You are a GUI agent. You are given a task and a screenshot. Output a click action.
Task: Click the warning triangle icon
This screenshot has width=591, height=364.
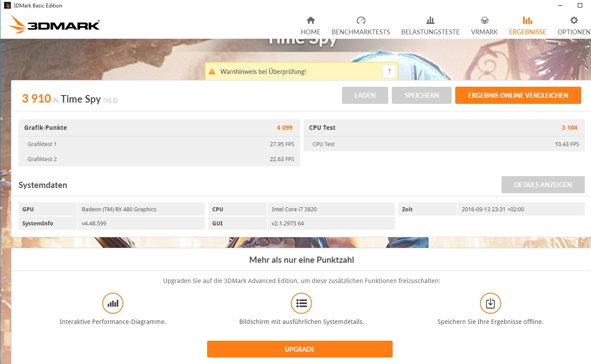pos(212,71)
